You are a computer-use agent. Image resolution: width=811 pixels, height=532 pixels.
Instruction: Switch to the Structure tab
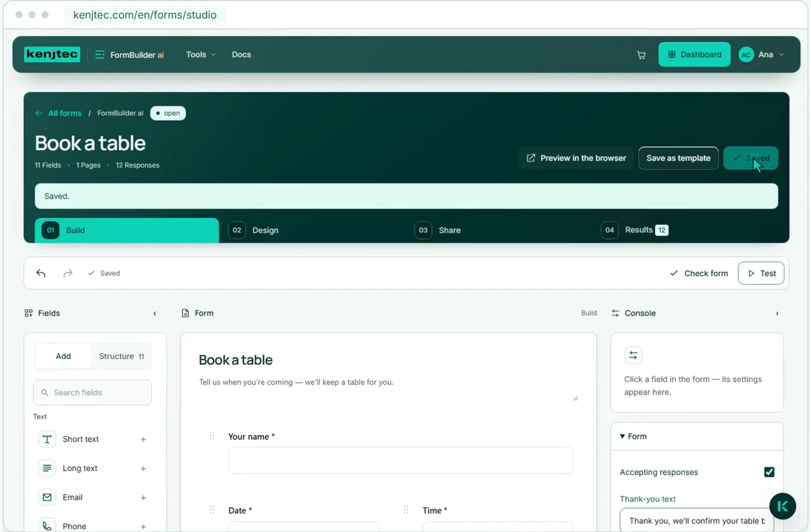click(x=122, y=357)
